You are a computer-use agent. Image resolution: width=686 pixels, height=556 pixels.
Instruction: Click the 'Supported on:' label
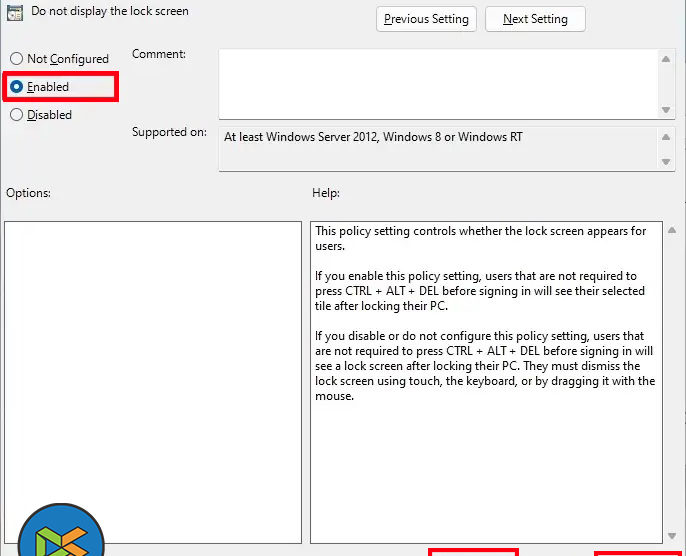pos(169,132)
